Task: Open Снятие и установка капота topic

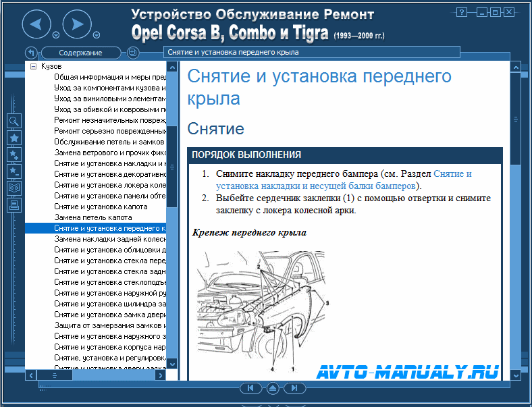Action: pos(101,207)
